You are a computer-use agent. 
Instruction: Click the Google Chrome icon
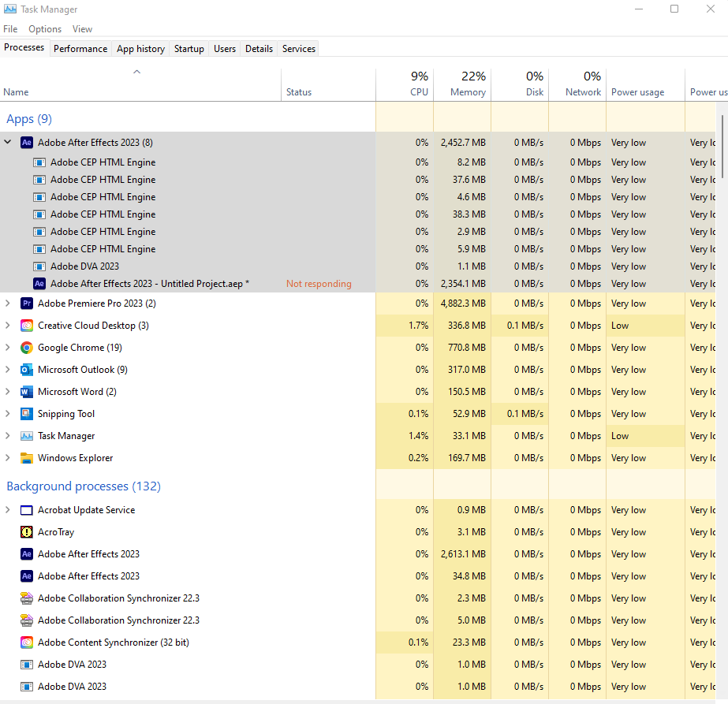tap(26, 348)
